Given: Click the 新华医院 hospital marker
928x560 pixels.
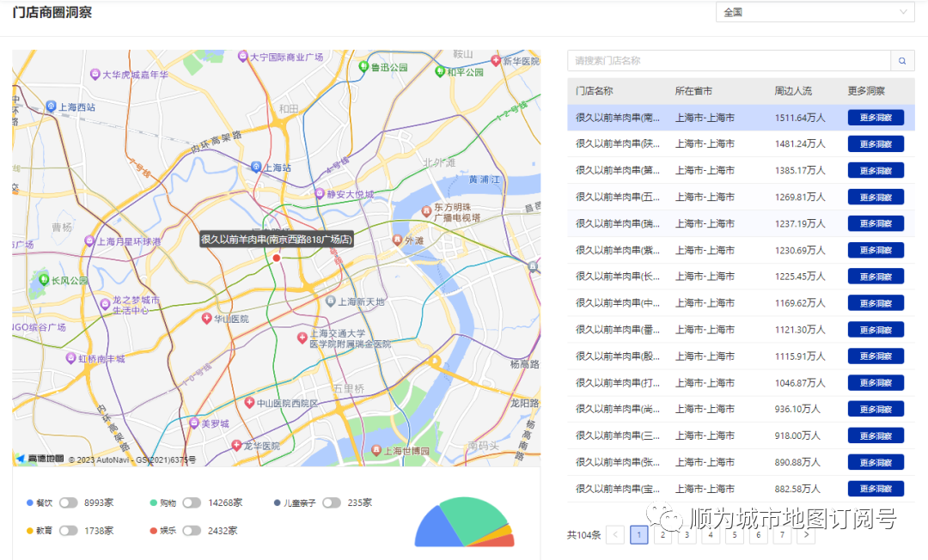Looking at the screenshot, I should pyautogui.click(x=496, y=60).
